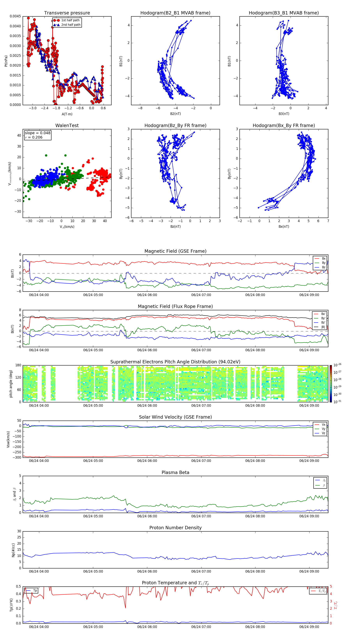Click the 'Transverse pressure' plot title
Viewport: 351px width, 644px height.
(67, 13)
